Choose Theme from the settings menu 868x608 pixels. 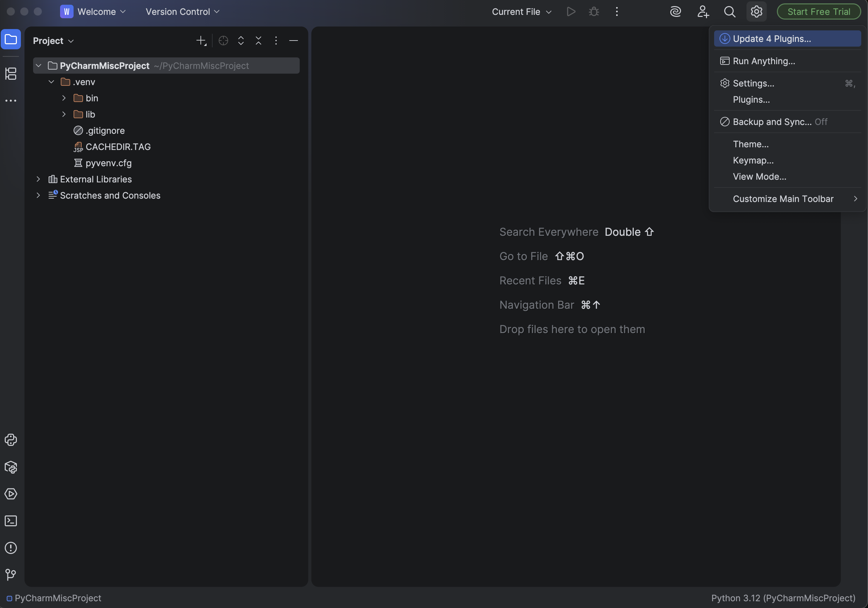click(751, 144)
